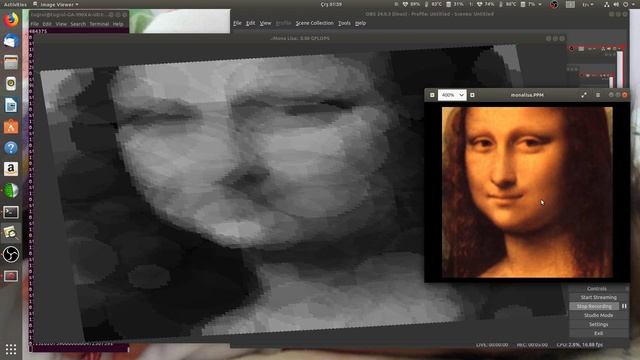Open the red dock icon below OBS
Screen dimensions: 640x360
click(11, 276)
